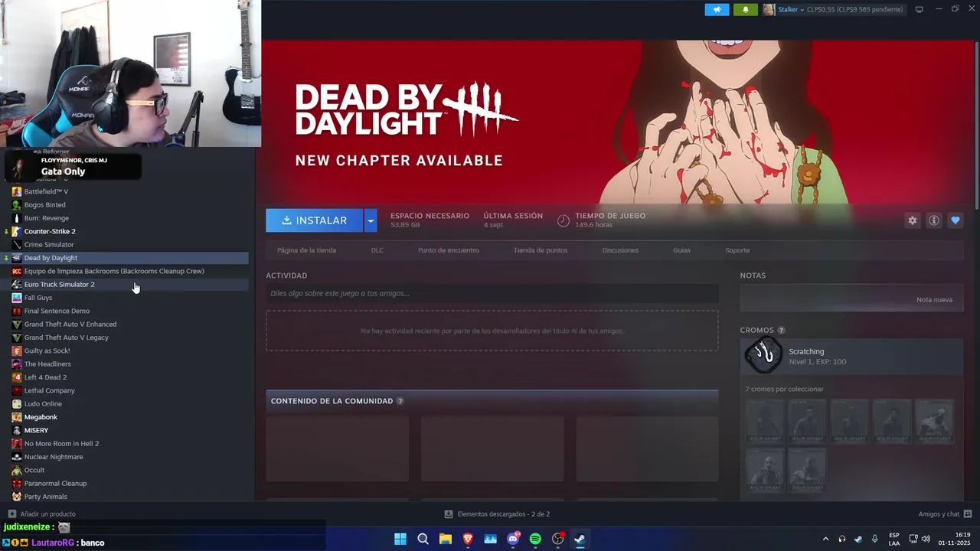The width and height of the screenshot is (980, 551).
Task: Open the green notifications bell
Action: [x=745, y=9]
